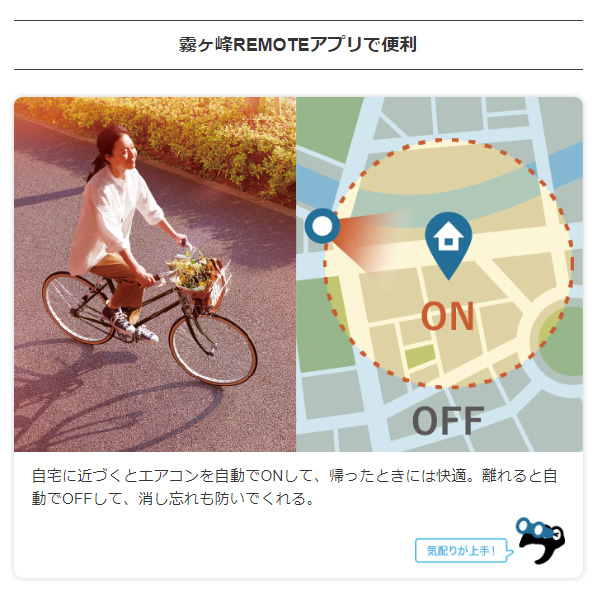This screenshot has width=600, height=600.
Task: Click the orange ON label on map
Action: [x=448, y=316]
